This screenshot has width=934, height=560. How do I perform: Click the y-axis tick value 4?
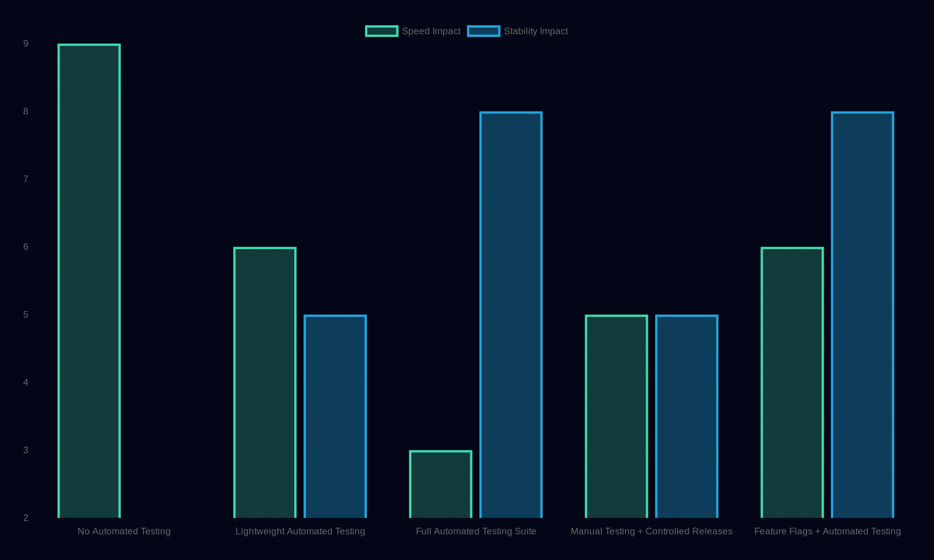[x=26, y=382]
